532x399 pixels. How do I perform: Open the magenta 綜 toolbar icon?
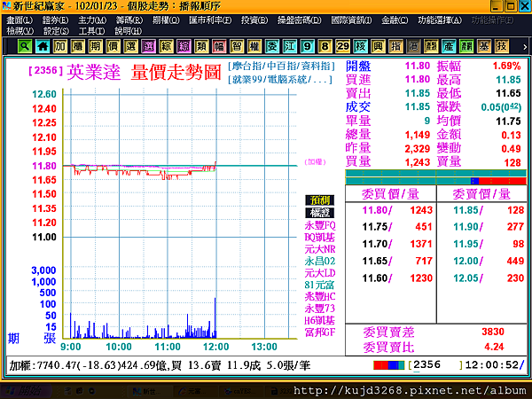coord(184,46)
